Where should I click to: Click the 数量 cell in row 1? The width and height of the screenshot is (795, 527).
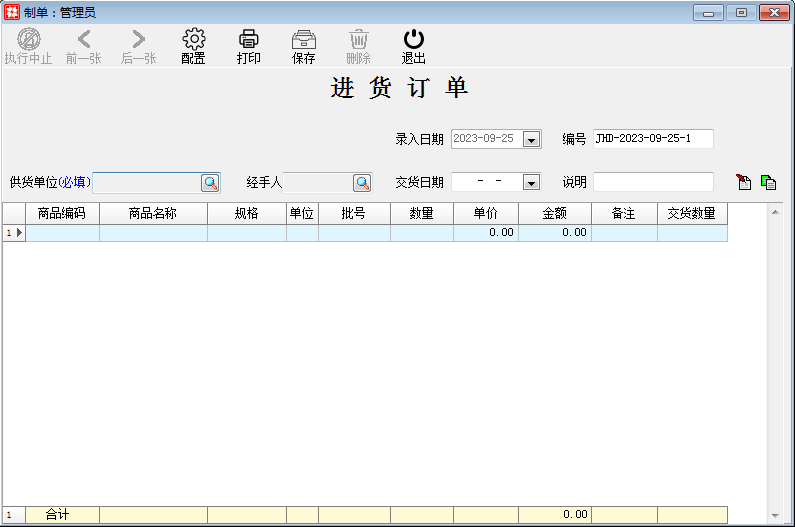tap(421, 233)
